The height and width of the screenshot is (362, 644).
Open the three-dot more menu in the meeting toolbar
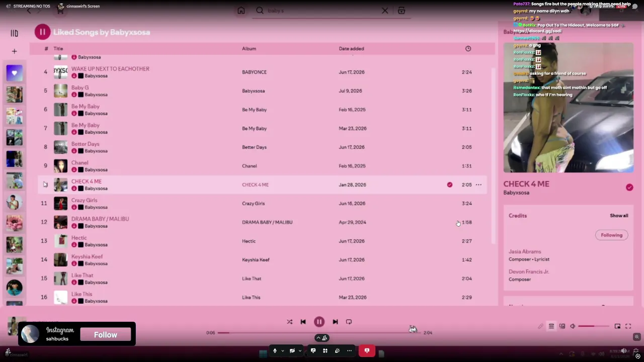[x=349, y=350]
